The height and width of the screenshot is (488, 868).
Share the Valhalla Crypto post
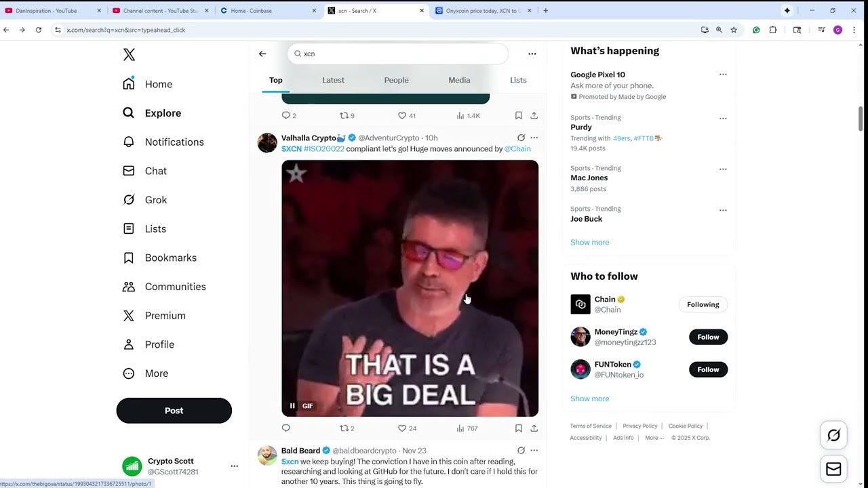(x=534, y=428)
